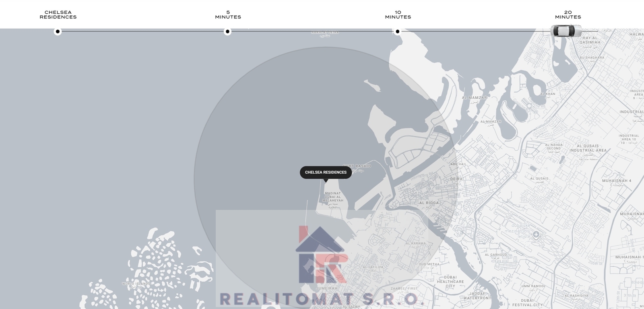This screenshot has width=644, height=309.
Task: Click the Realitomat house logo watermark
Action: click(321, 255)
